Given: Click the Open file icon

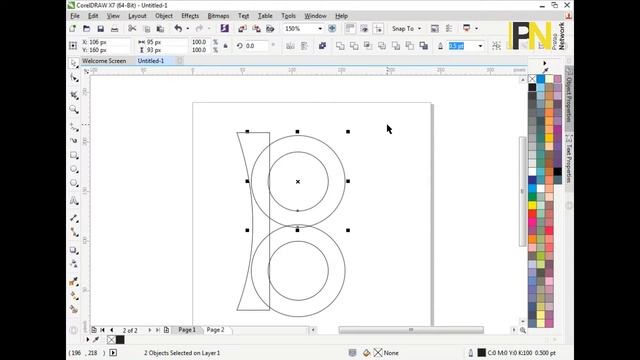Looking at the screenshot, I should point(87,29).
